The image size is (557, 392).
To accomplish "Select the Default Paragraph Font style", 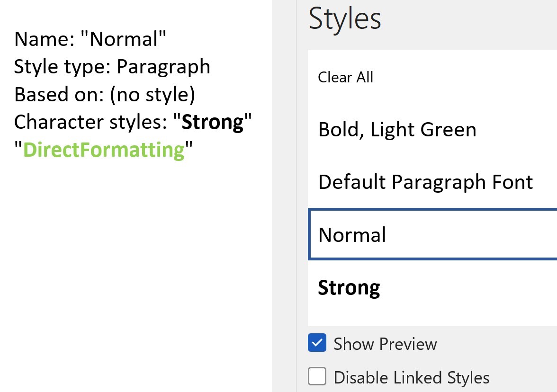I will click(x=425, y=182).
